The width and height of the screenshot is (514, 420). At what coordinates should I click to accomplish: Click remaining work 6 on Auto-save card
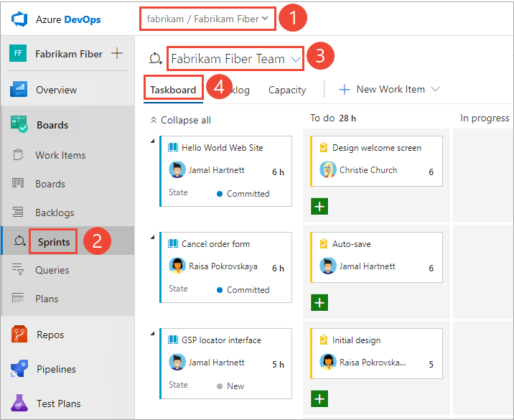click(x=431, y=269)
